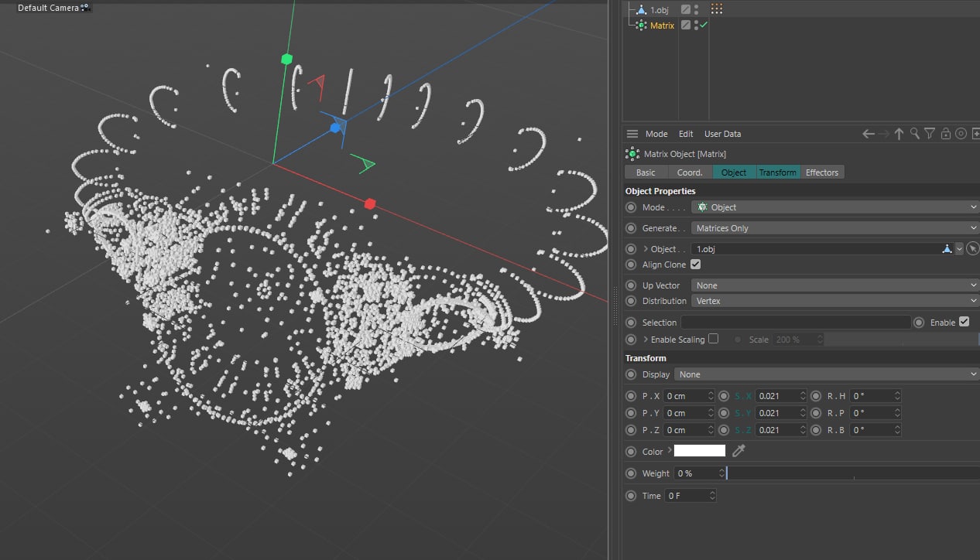This screenshot has width=980, height=560.
Task: Open the User Data menu
Action: click(x=722, y=134)
